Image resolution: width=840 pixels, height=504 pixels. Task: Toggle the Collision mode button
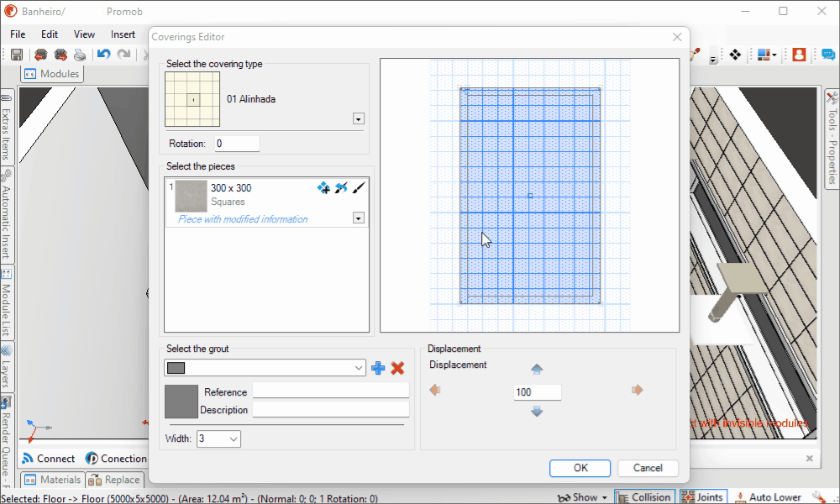tap(644, 497)
